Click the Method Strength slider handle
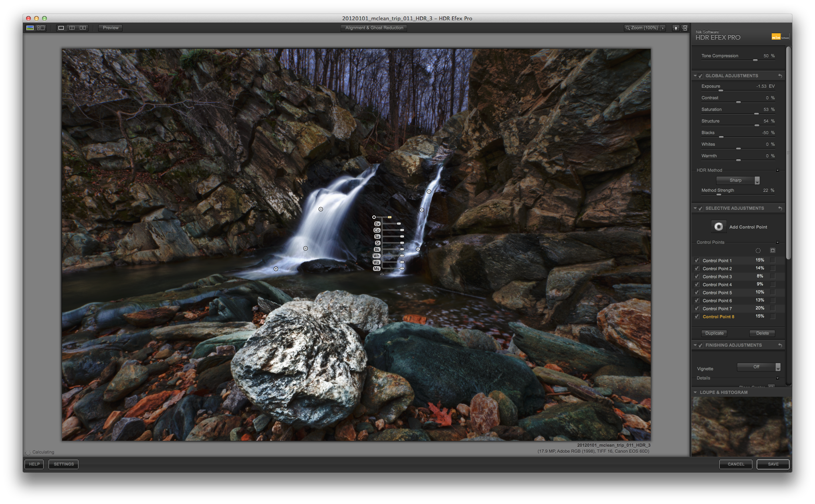The width and height of the screenshot is (815, 504). coord(718,195)
